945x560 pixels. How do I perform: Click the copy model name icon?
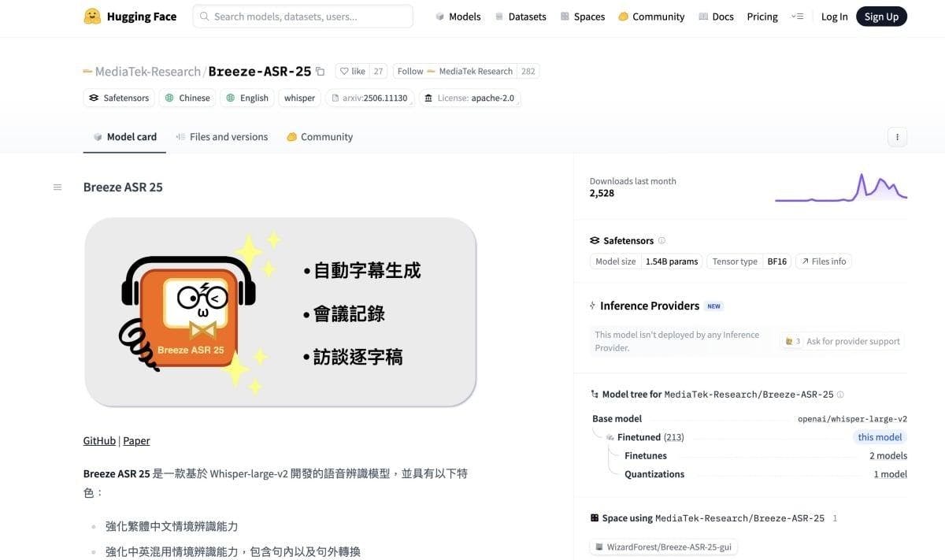pos(320,72)
